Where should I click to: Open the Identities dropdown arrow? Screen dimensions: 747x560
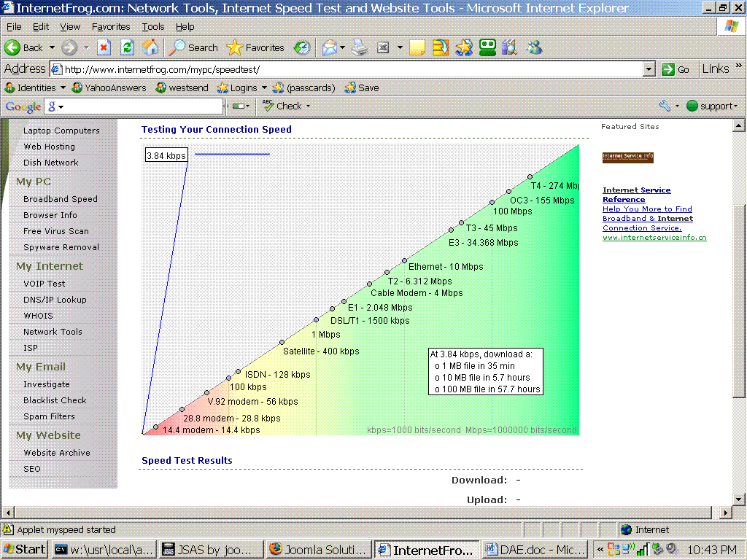(63, 87)
